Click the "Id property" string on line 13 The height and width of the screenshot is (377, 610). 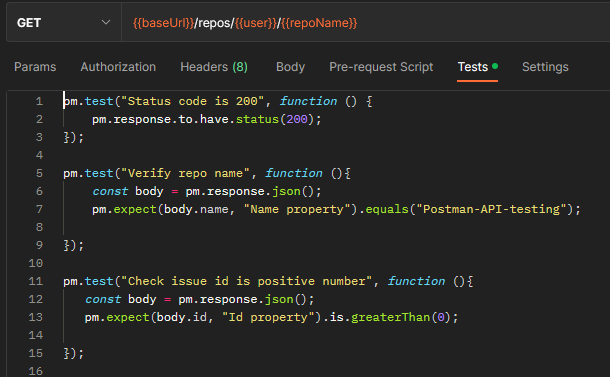pyautogui.click(x=268, y=317)
